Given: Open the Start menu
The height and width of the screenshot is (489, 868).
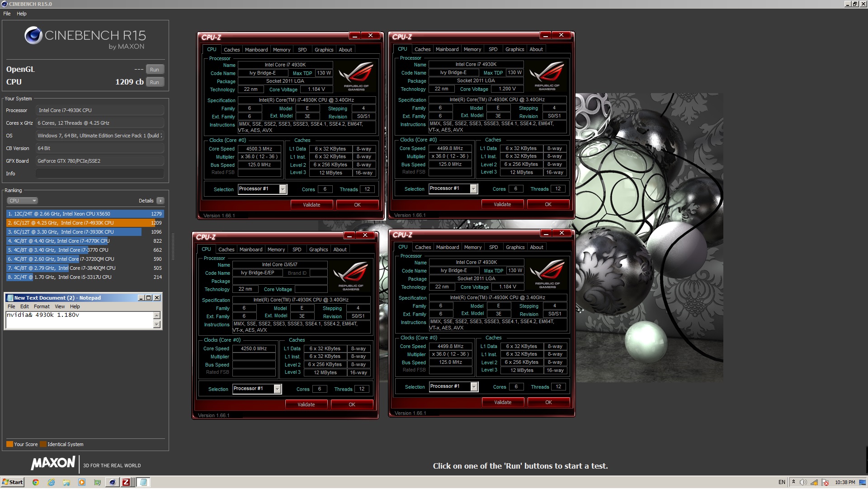Looking at the screenshot, I should point(13,483).
